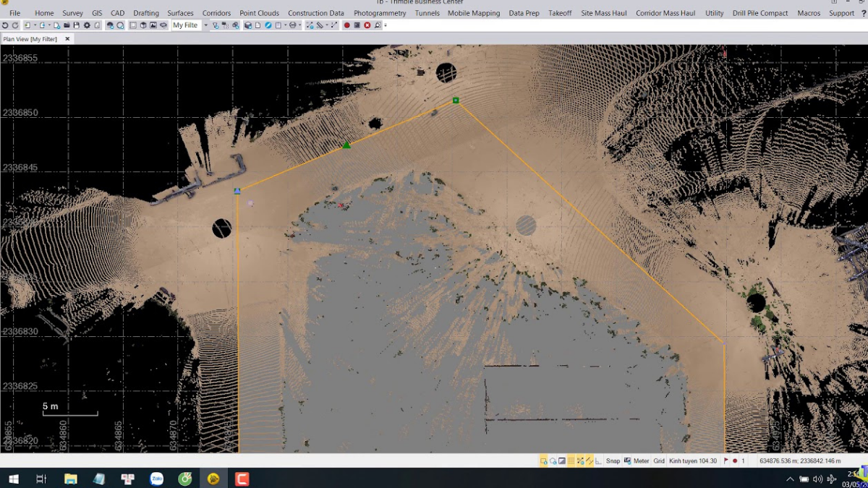
Task: Switch to the Surfaces ribbon tab
Action: pos(180,13)
